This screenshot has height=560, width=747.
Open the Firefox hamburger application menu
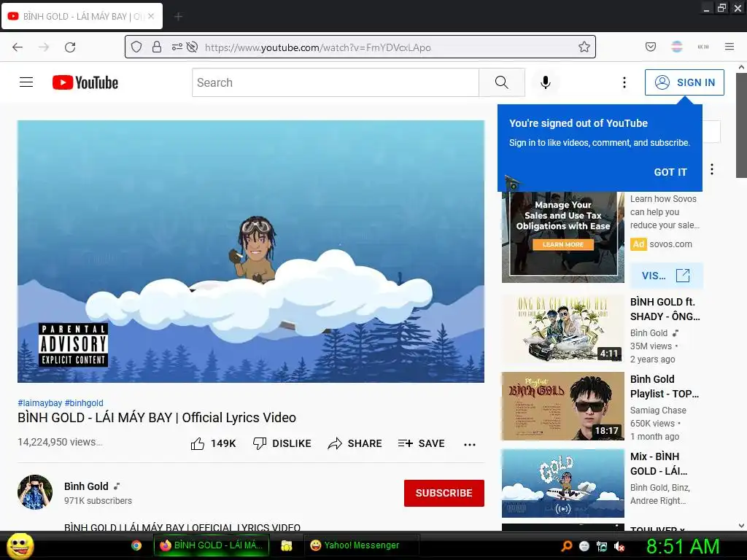pos(729,47)
